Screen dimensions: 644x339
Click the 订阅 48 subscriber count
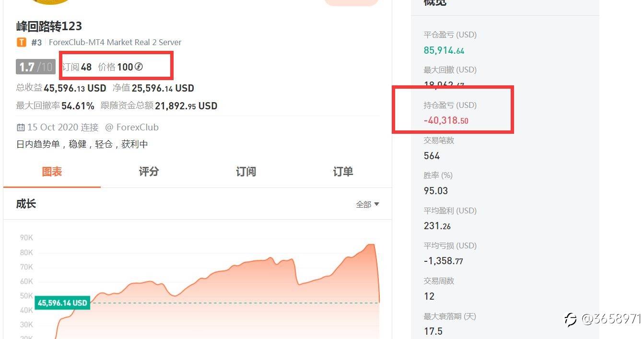(77, 67)
